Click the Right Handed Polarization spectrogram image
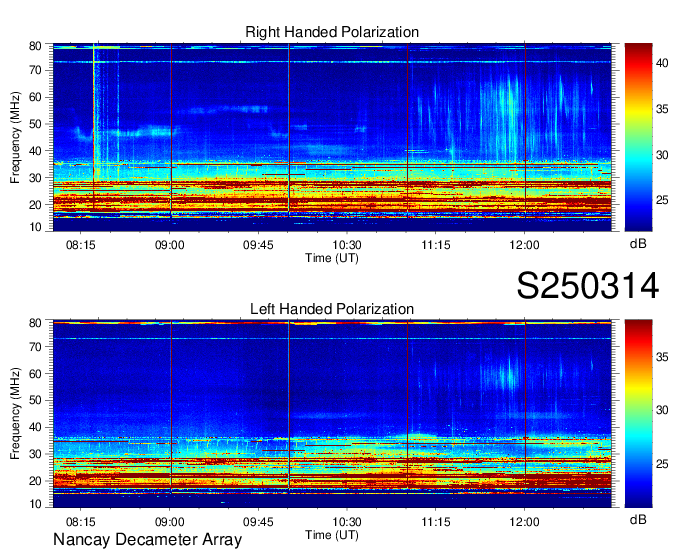This screenshot has width=680, height=552. [x=332, y=137]
